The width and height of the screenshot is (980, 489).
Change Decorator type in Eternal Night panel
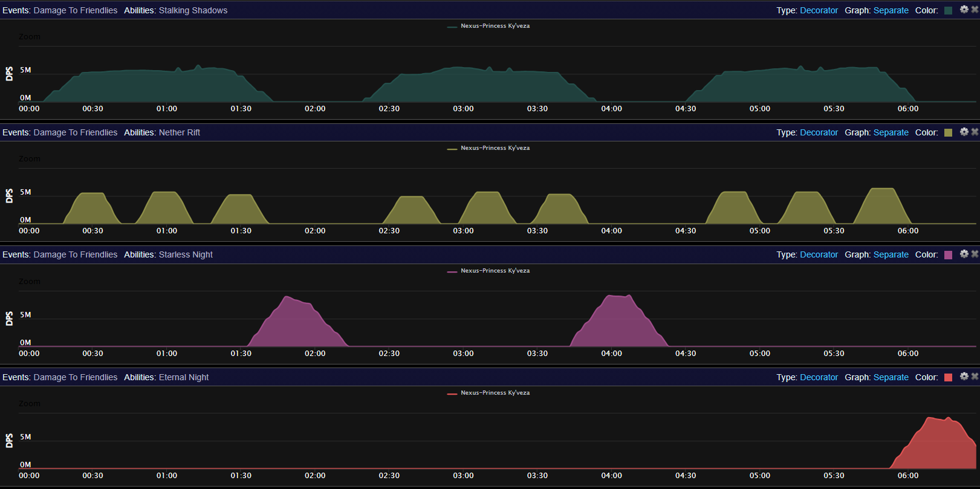[x=819, y=377]
